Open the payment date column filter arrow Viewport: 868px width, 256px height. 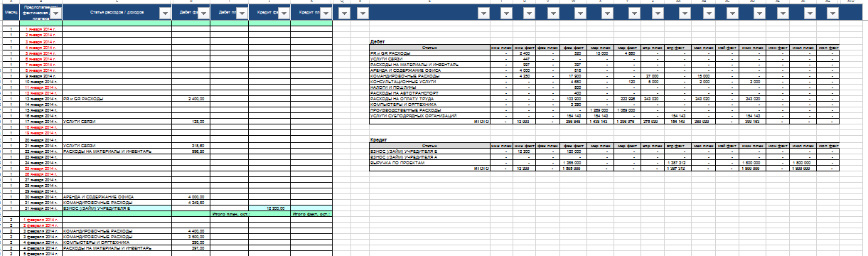click(x=56, y=14)
